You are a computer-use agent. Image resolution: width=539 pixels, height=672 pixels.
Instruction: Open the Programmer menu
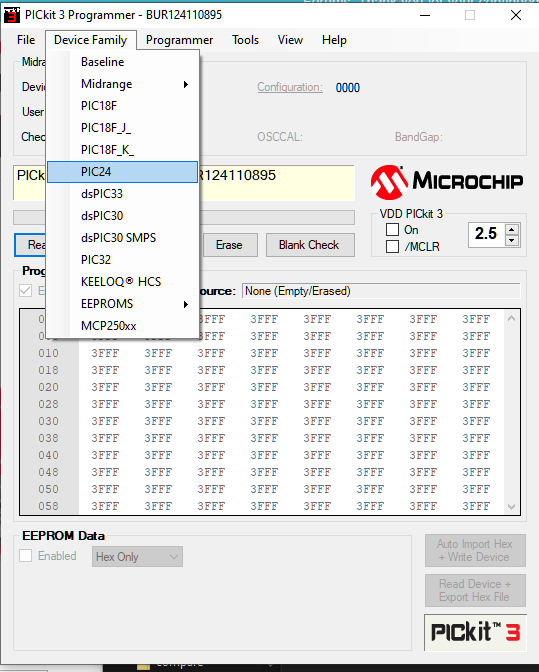(179, 40)
